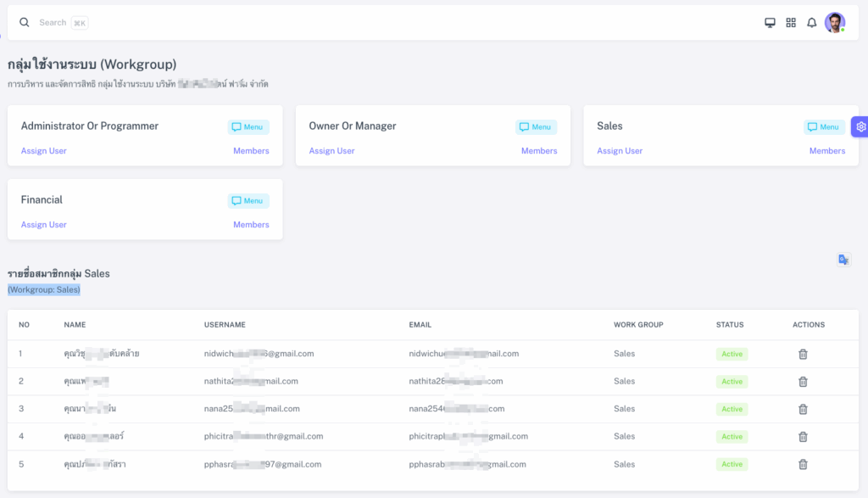
Task: Remove member row 5 using trash icon
Action: 803,464
